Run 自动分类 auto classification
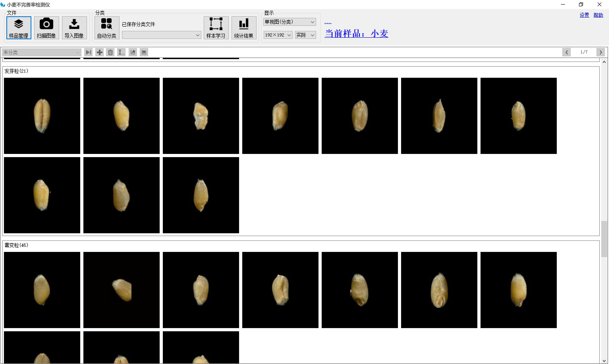The height and width of the screenshot is (364, 609). [107, 28]
